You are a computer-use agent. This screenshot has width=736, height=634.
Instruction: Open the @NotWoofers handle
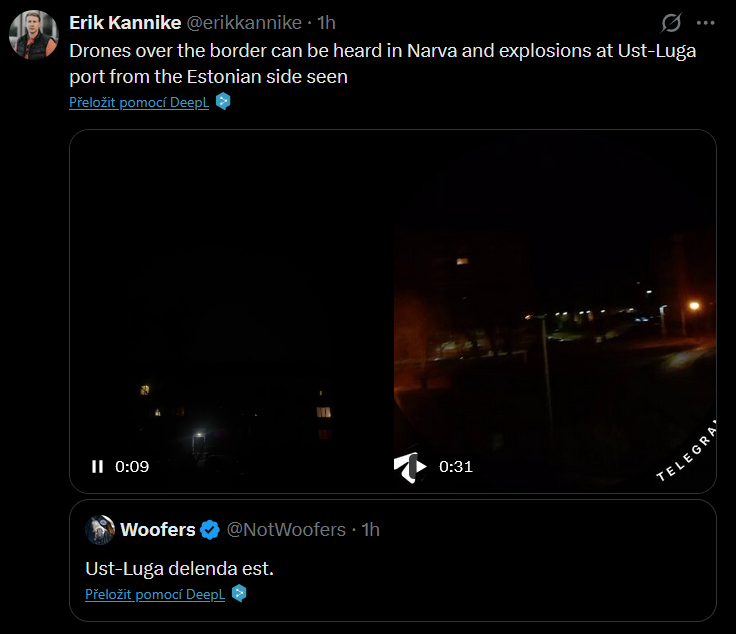286,530
